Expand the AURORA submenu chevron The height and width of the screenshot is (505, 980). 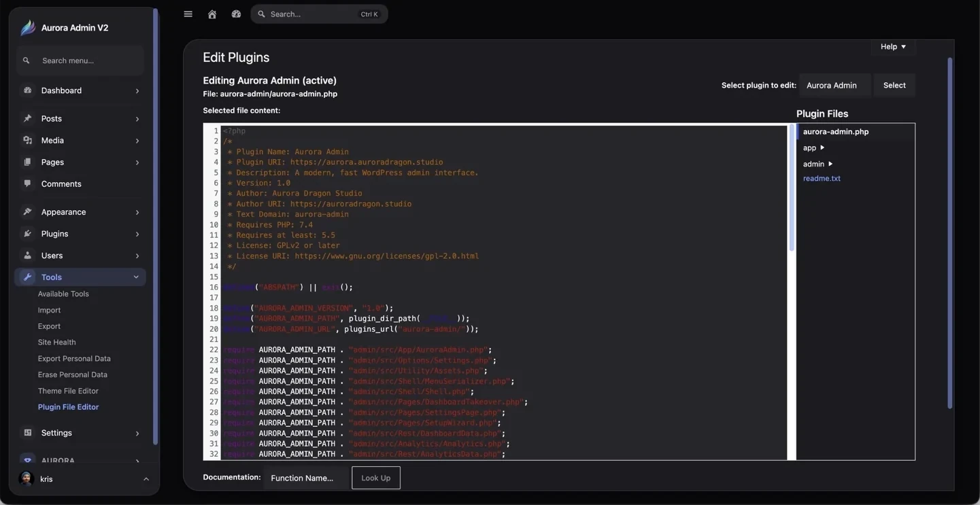pos(137,460)
